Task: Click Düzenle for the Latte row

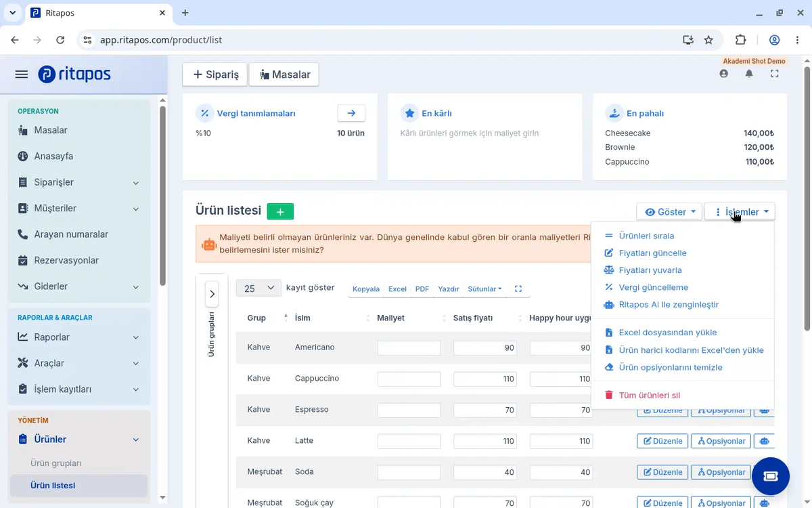Action: pyautogui.click(x=662, y=441)
